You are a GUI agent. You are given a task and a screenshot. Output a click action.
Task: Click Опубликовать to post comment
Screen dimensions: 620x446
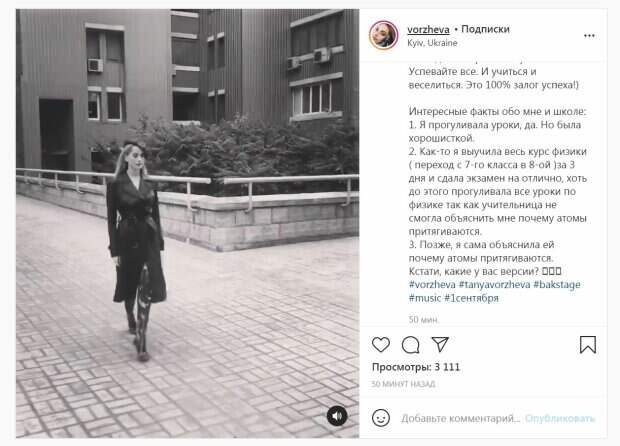tap(560, 418)
